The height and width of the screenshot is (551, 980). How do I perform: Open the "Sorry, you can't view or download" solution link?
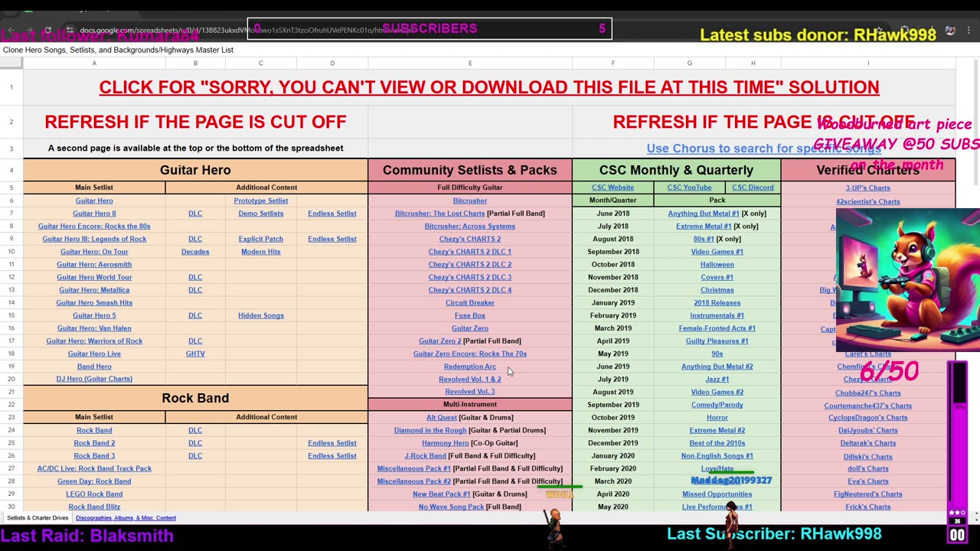(489, 87)
